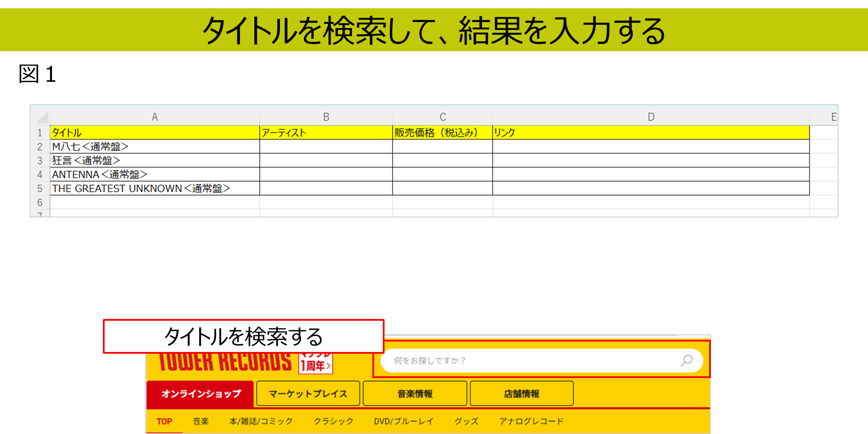The width and height of the screenshot is (868, 434).
Task: Select row 3 header in spreadsheet
Action: 40,161
